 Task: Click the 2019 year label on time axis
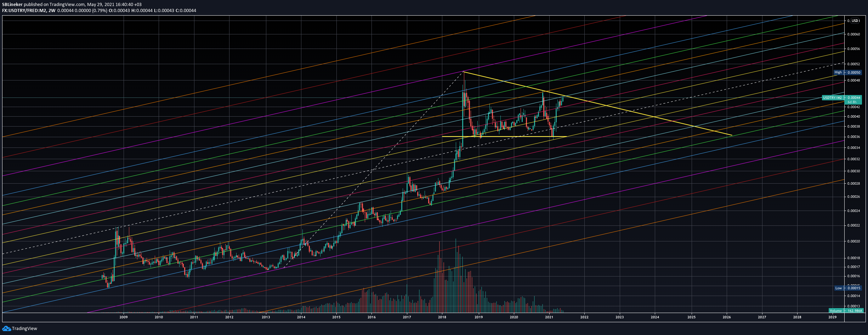(479, 317)
